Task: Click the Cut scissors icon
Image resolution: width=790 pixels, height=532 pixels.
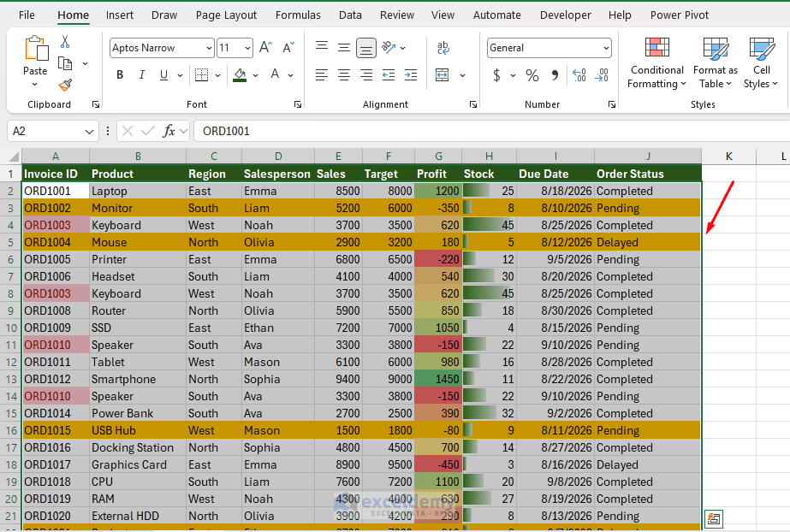Action: [65, 41]
